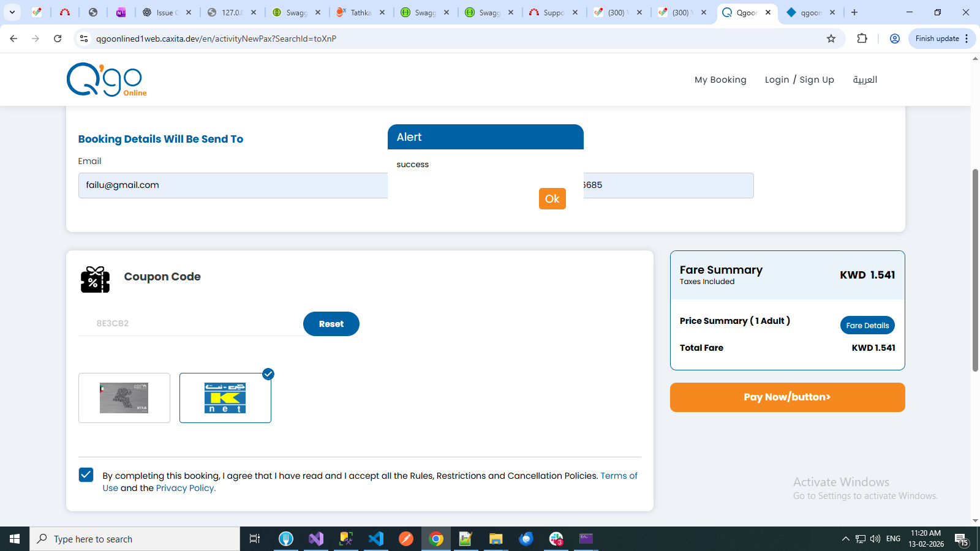Open Visual Studio Code from the taskbar
The height and width of the screenshot is (551, 980).
(x=376, y=539)
